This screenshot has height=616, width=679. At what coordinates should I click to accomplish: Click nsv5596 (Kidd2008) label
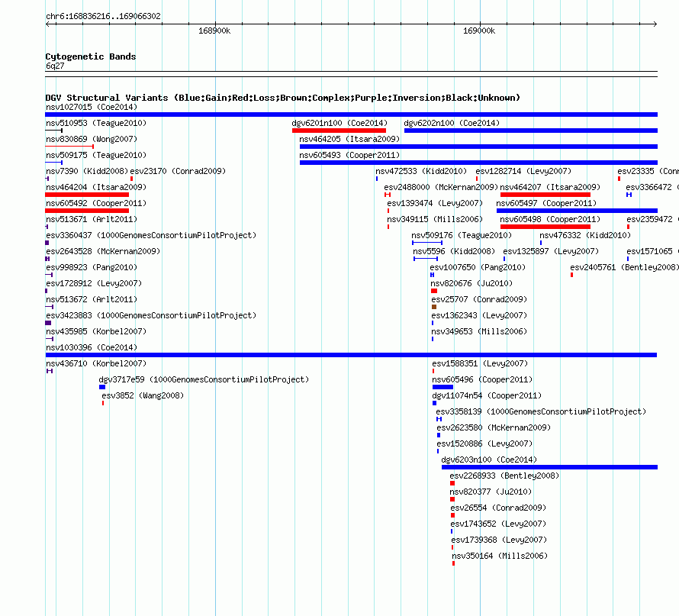pyautogui.click(x=454, y=251)
